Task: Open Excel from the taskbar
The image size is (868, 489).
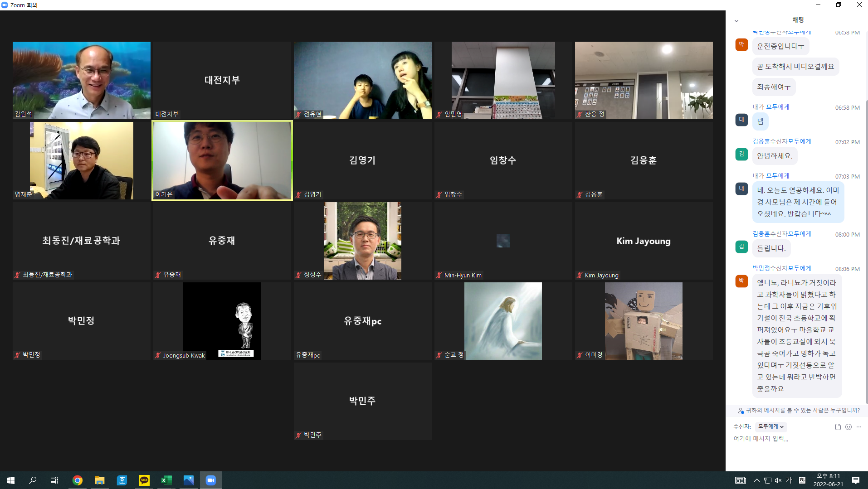Action: 166,480
